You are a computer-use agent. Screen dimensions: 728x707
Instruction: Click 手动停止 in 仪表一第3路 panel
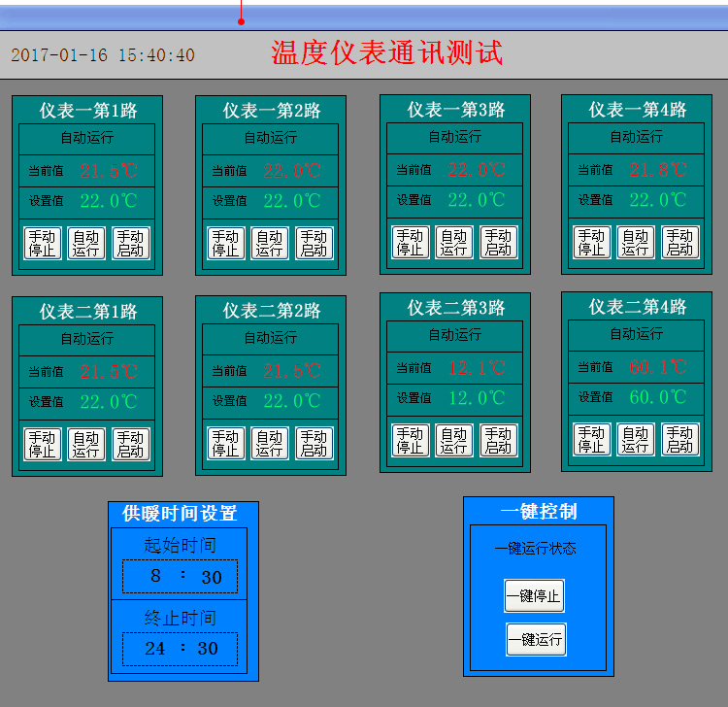tap(411, 243)
